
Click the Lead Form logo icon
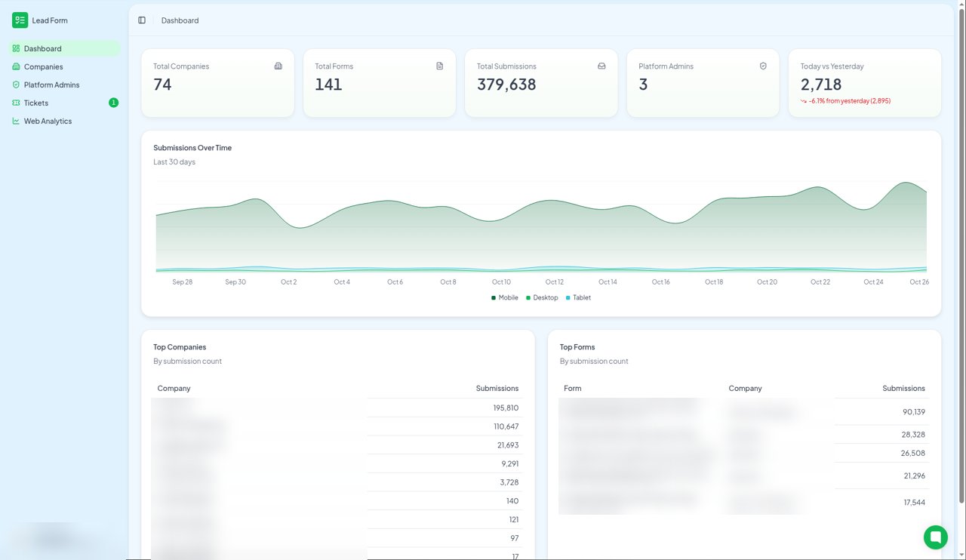tap(20, 20)
